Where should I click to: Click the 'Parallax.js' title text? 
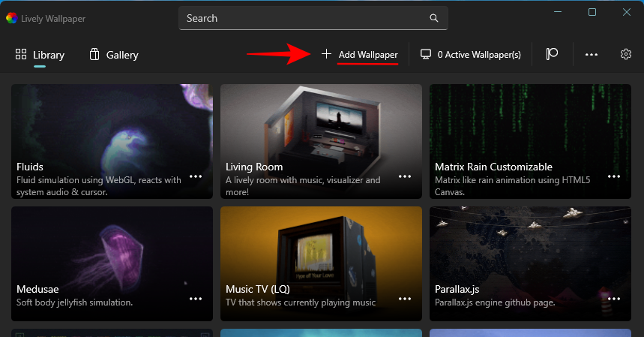click(457, 289)
